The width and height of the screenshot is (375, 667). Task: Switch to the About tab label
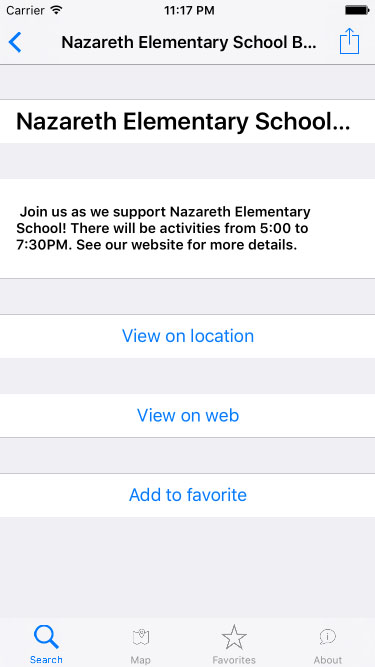[328, 660]
